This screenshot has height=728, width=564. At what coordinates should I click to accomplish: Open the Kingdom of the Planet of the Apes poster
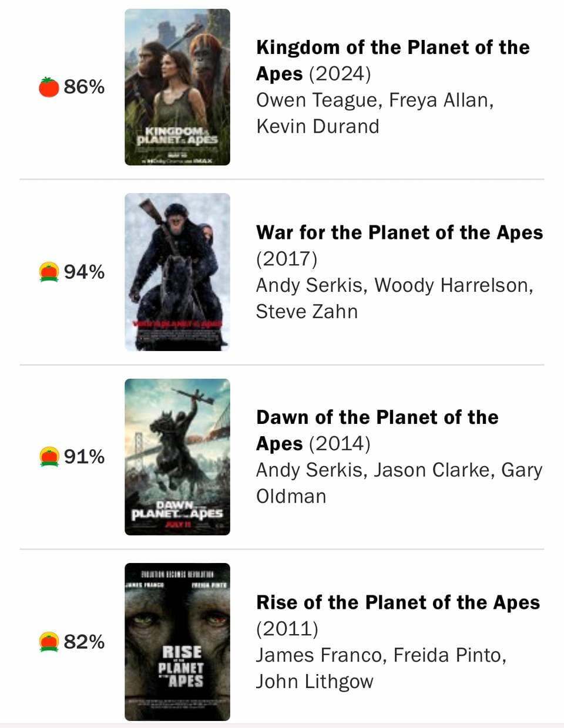[x=177, y=87]
